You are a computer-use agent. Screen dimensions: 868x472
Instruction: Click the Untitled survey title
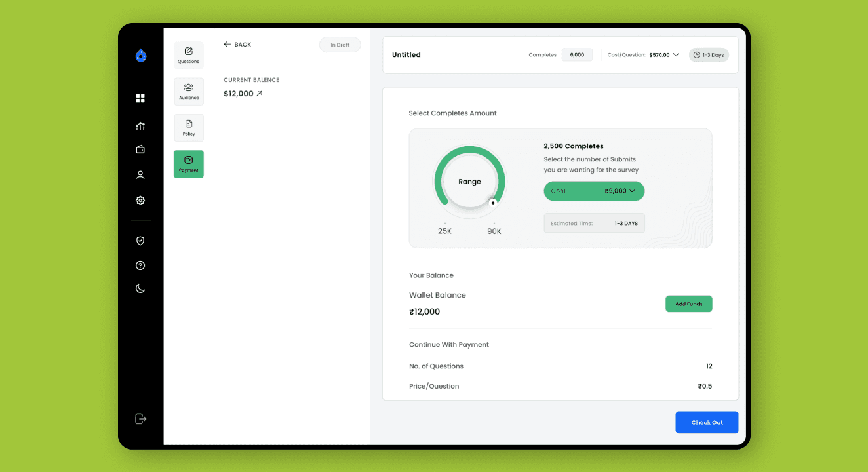406,55
